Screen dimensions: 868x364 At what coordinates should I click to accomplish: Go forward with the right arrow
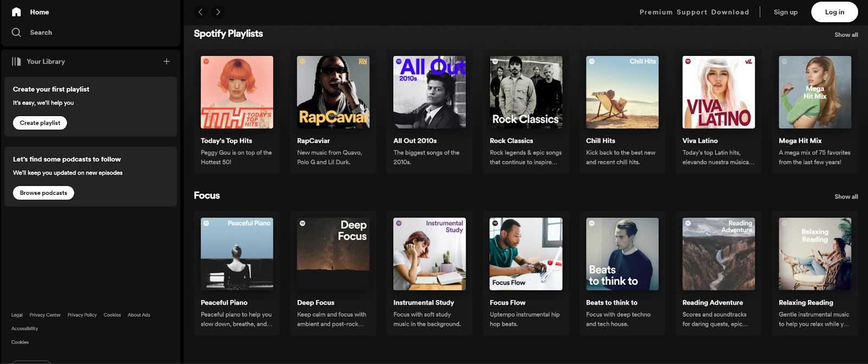218,12
